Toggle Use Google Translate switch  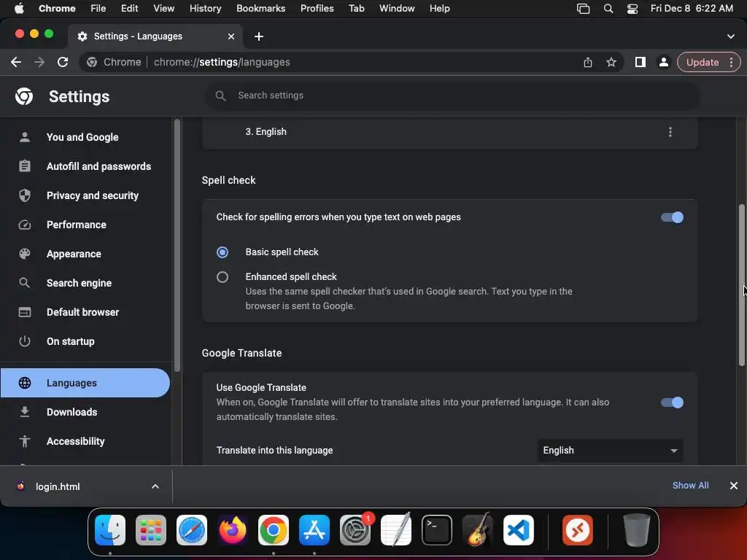tap(672, 402)
